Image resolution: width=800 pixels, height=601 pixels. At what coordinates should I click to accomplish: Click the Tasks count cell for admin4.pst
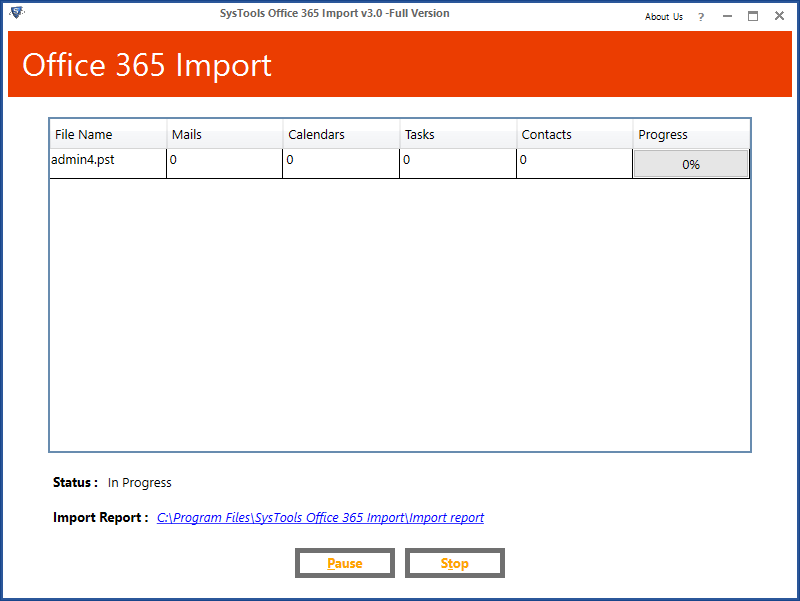click(458, 163)
